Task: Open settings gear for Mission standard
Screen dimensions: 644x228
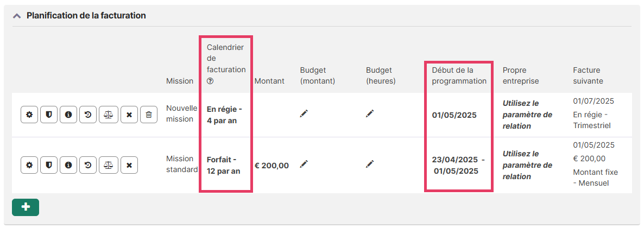Action: tap(29, 165)
